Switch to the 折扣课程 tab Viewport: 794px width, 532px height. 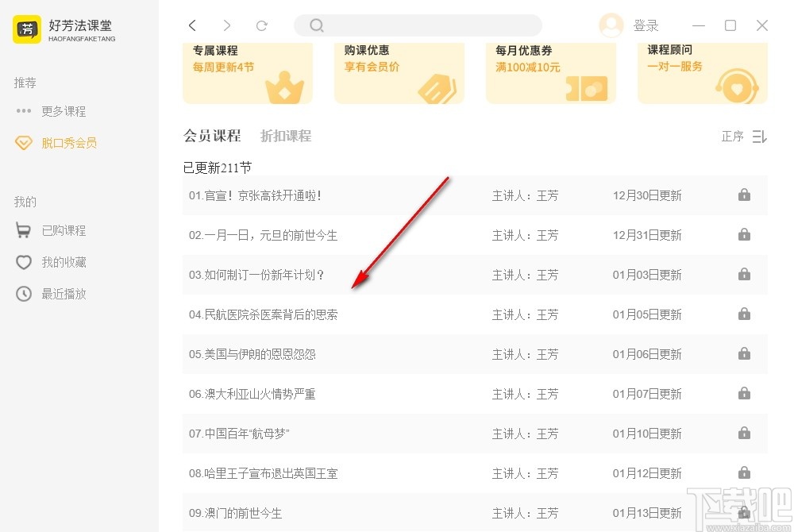click(x=284, y=135)
